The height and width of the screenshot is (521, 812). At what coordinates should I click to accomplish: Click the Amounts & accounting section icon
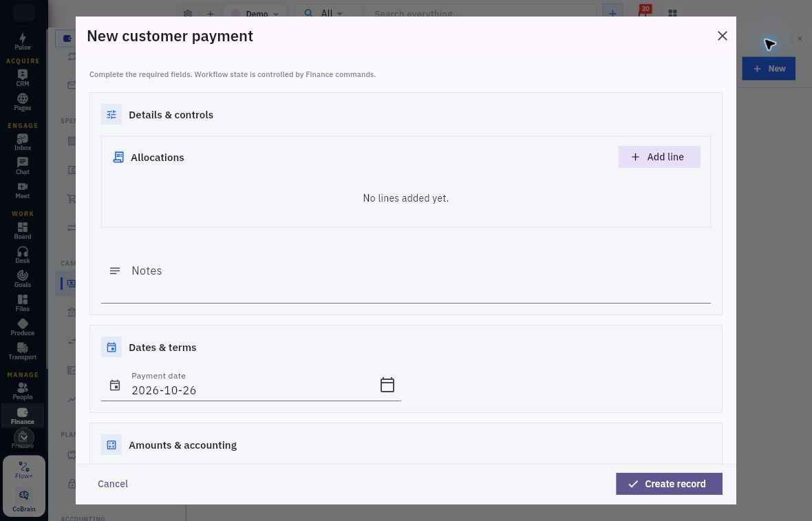[x=111, y=445]
